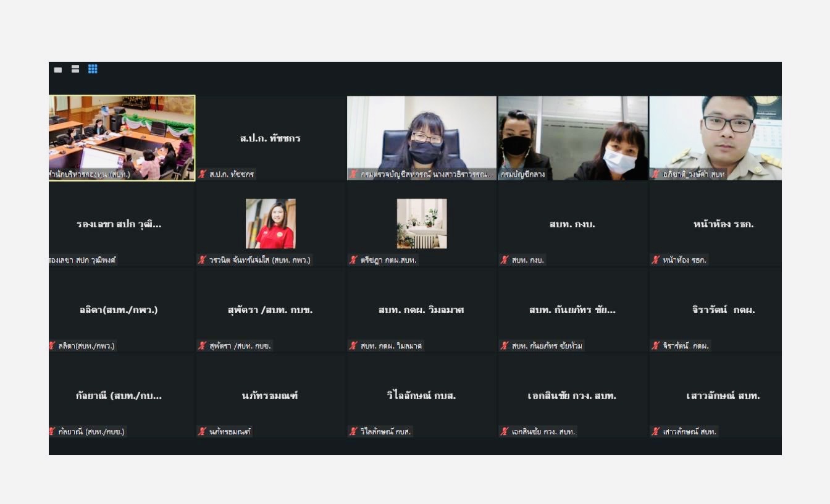Click muted mic icon beside ส.ป.ก. ทัชชกร label
Viewport: 830px width, 504px height.
tap(202, 174)
